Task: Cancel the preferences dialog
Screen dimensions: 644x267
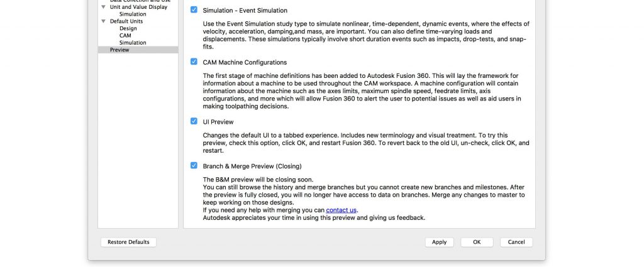Action: [516, 242]
